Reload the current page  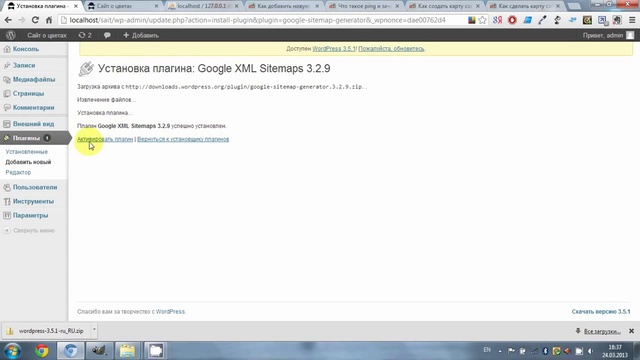pos(35,20)
